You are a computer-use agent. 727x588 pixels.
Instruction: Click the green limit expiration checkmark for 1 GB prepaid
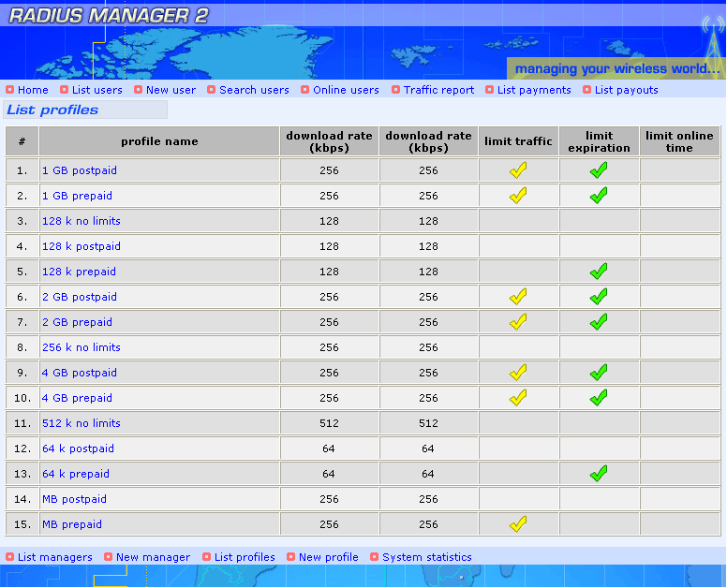[x=599, y=196]
